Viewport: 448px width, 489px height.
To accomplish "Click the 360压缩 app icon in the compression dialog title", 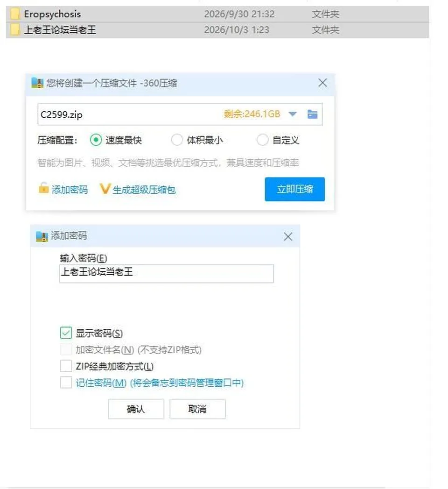I will [x=37, y=83].
